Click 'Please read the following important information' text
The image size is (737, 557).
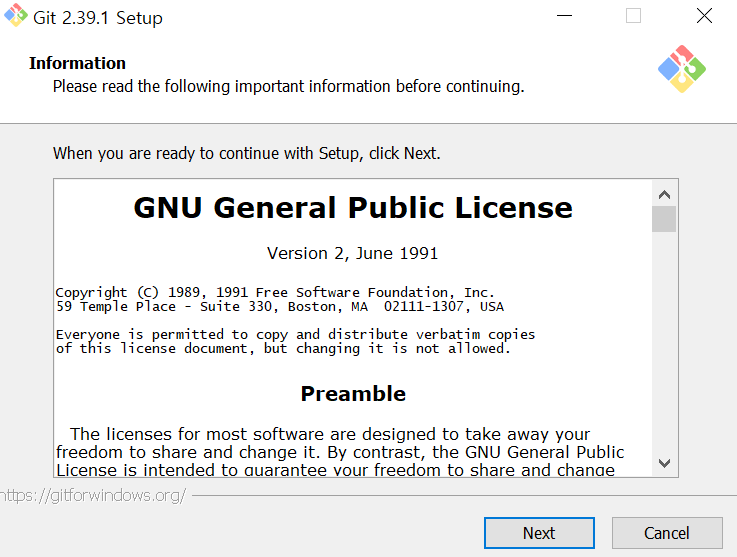click(289, 86)
